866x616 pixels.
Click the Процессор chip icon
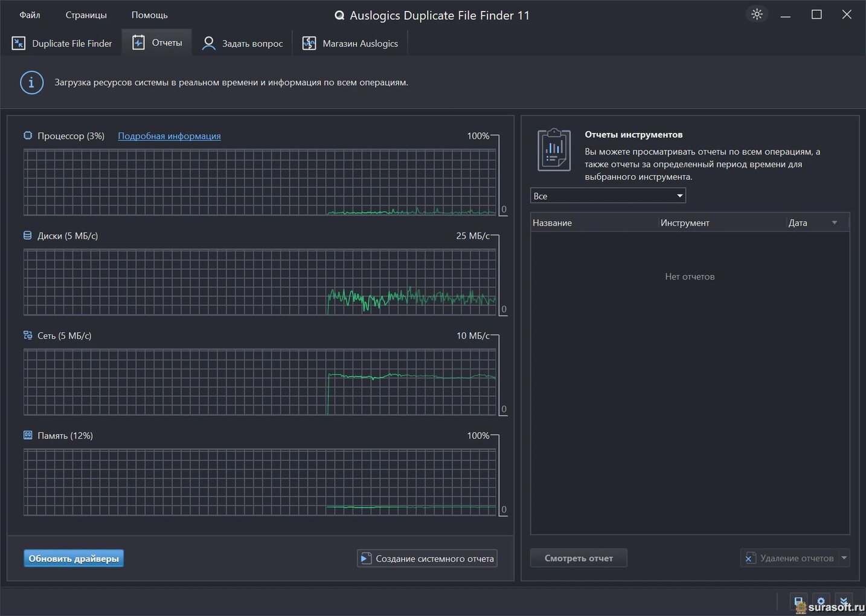coord(28,136)
